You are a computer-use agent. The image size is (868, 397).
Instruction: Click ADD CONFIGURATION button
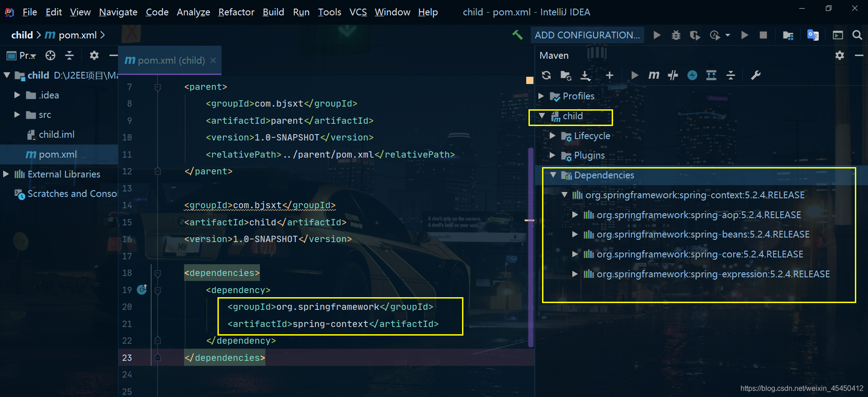point(587,35)
